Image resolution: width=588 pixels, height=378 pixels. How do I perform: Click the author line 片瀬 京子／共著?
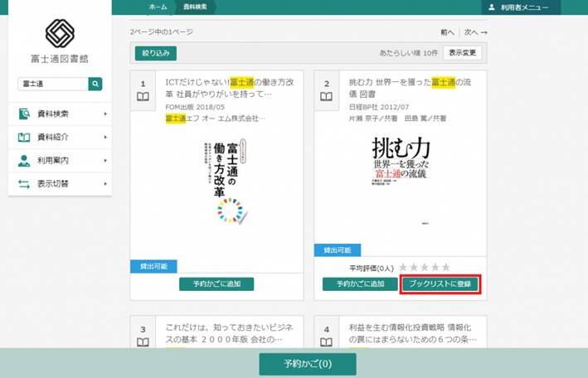(397, 119)
